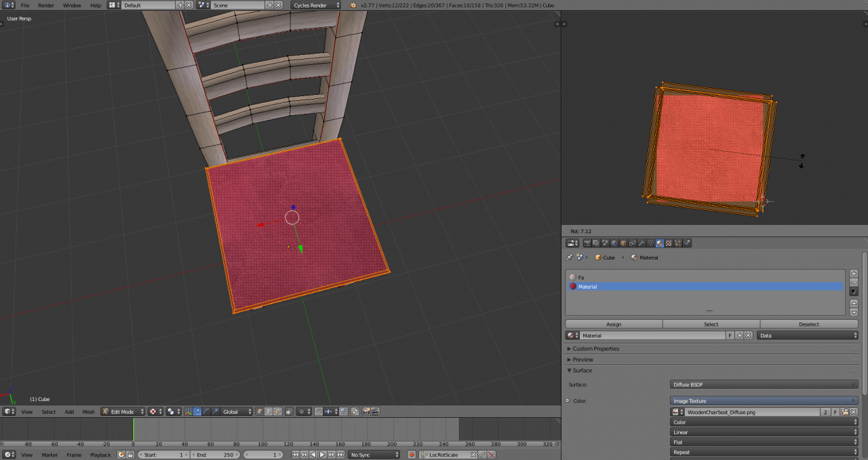Click the auto keyframe record button
This screenshot has width=868, height=460.
tap(411, 455)
